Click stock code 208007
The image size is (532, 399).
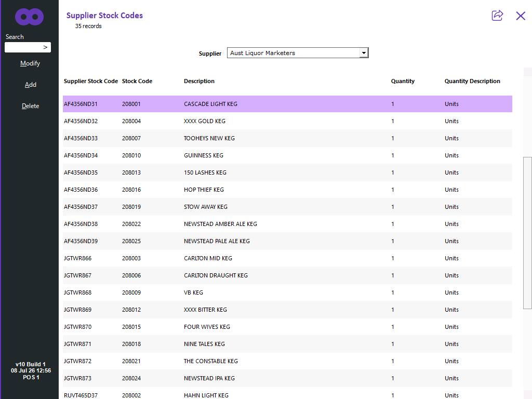[131, 138]
